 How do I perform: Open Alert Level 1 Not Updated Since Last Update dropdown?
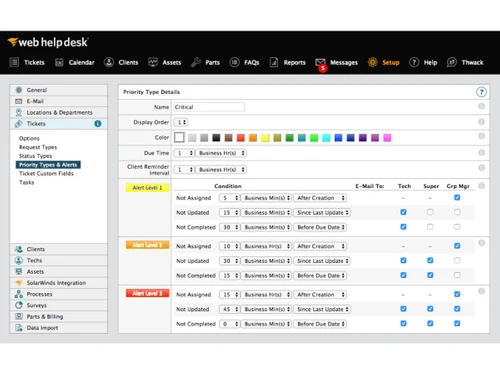(322, 213)
